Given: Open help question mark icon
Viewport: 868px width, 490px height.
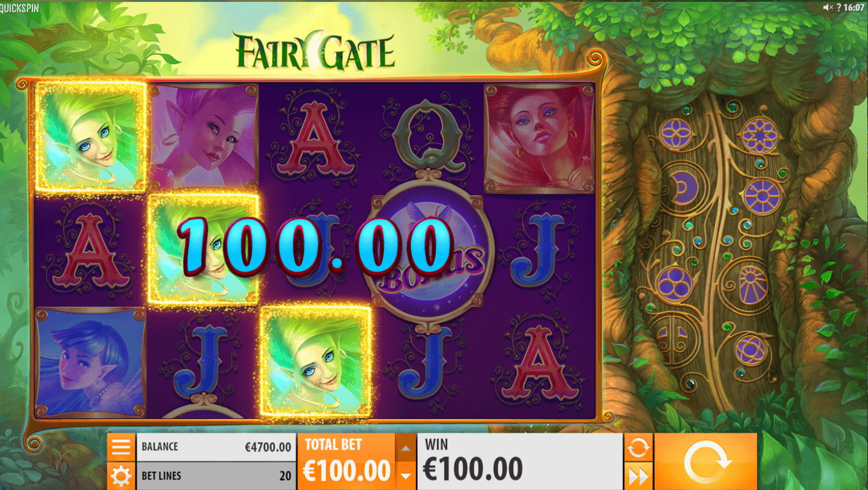Looking at the screenshot, I should pyautogui.click(x=839, y=7).
